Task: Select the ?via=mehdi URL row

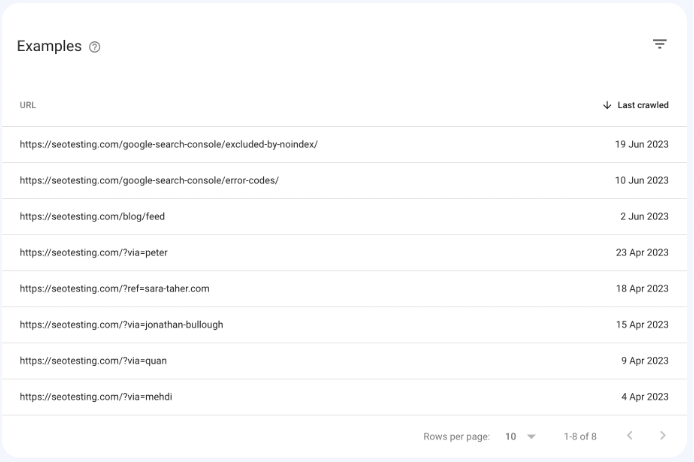Action: tap(344, 397)
